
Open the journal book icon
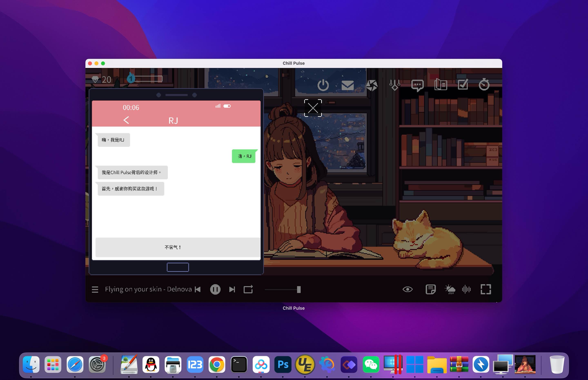[441, 85]
